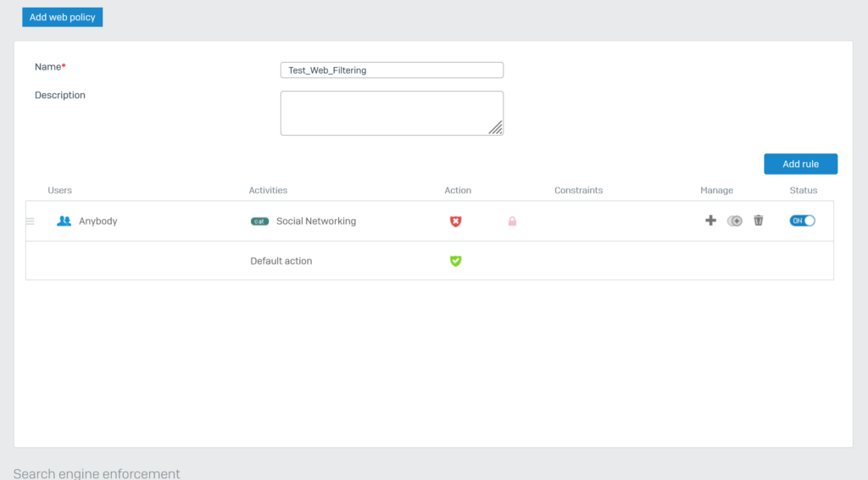Click the rule row drag handle

coord(31,220)
